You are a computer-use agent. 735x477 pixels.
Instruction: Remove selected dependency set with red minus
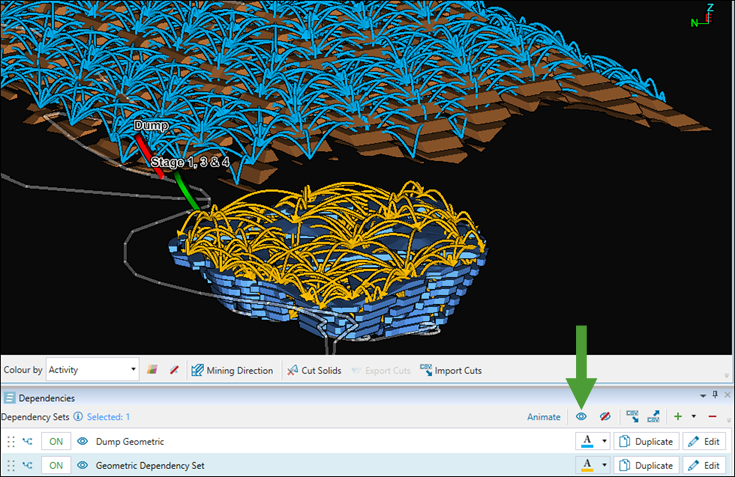pyautogui.click(x=712, y=416)
